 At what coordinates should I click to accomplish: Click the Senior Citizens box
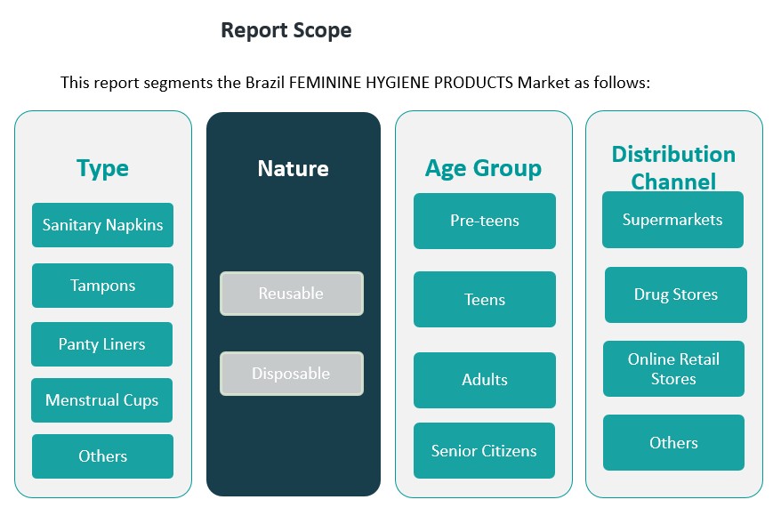pos(485,450)
